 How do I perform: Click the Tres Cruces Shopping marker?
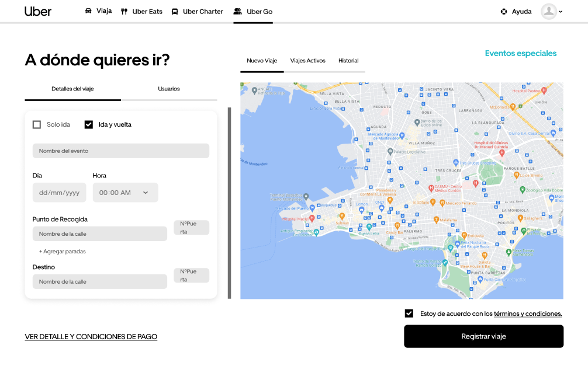[456, 163]
